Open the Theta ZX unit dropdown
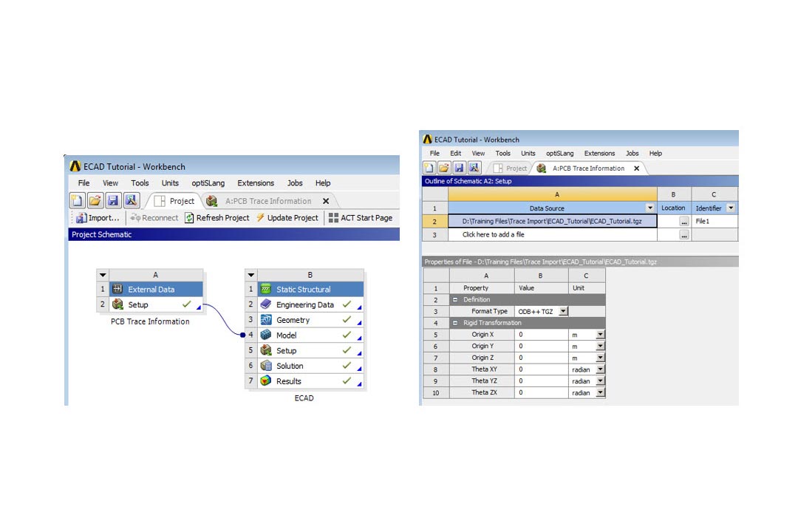The height and width of the screenshot is (532, 798). tap(601, 392)
